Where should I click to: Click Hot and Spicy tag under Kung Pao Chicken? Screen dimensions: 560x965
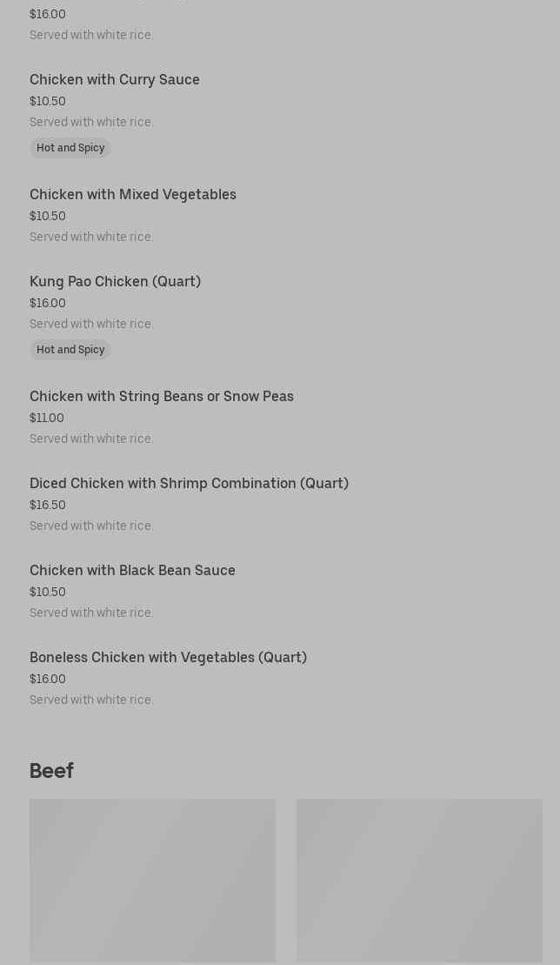point(70,350)
